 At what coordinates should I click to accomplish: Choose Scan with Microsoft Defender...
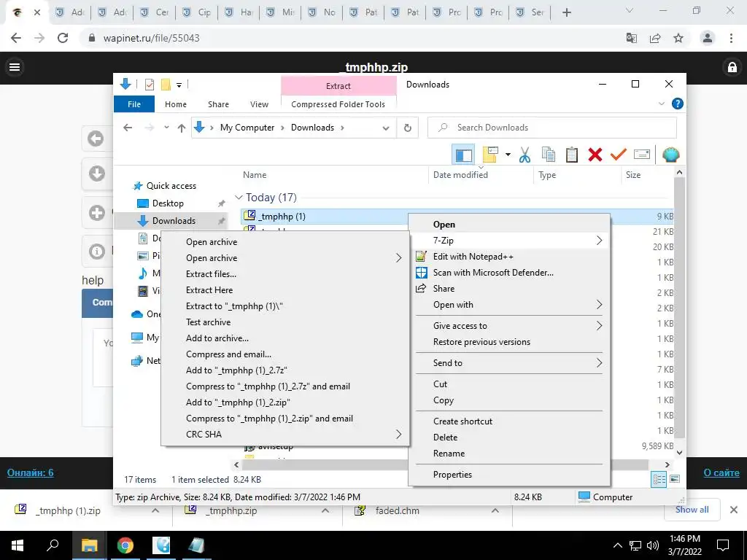point(509,273)
